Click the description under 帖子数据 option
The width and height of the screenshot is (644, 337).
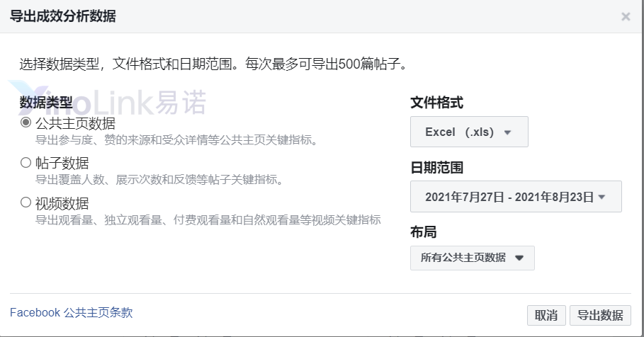pos(159,179)
